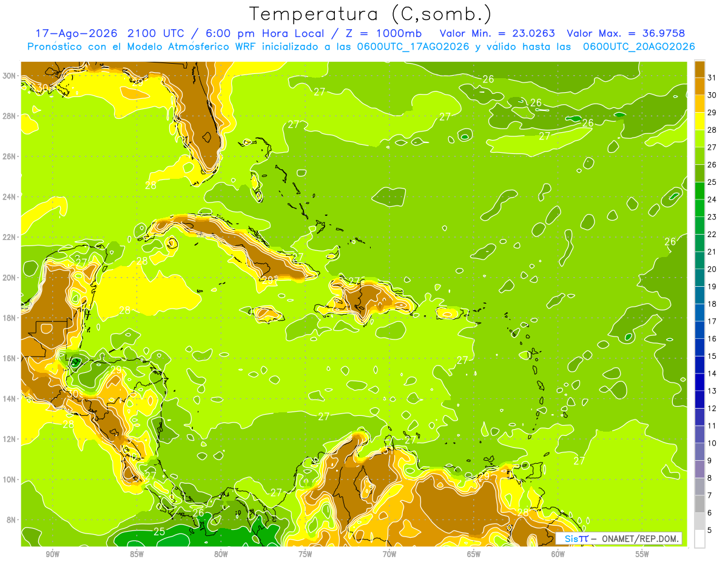Click "Valor Min. = 23.0263"
Screen dimensions: 728x562
(497, 33)
